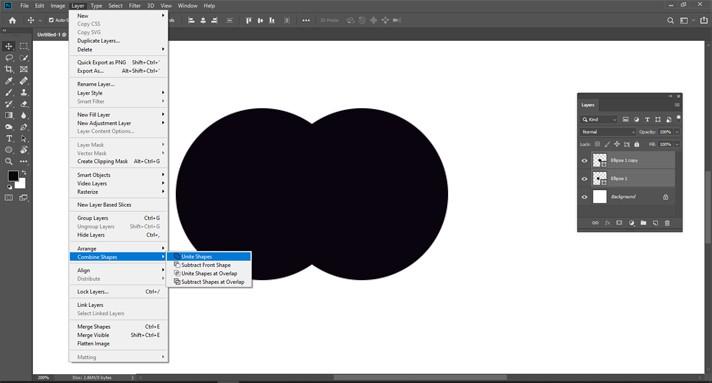Click the Share icon at top right
The width and height of the screenshot is (712, 383).
(703, 20)
